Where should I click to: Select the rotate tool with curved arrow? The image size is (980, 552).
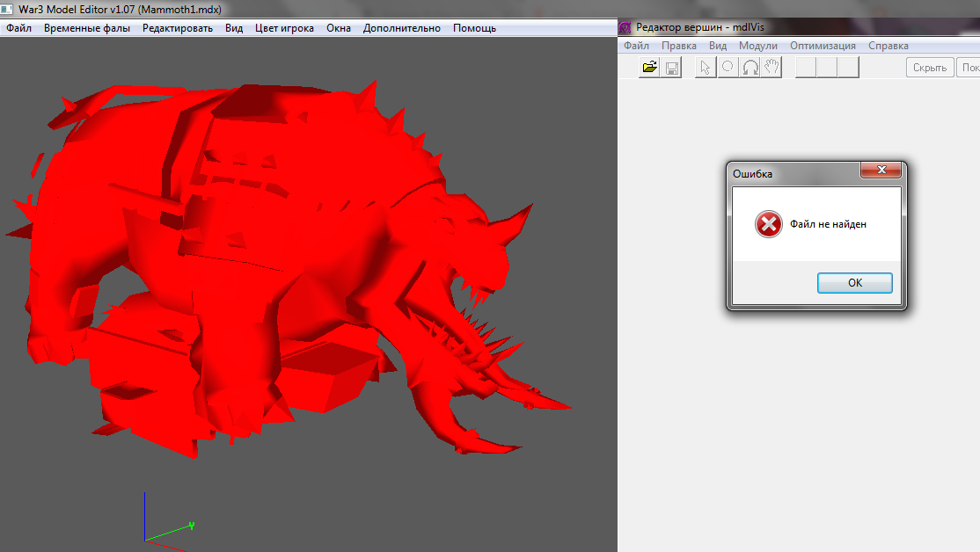[x=750, y=68]
